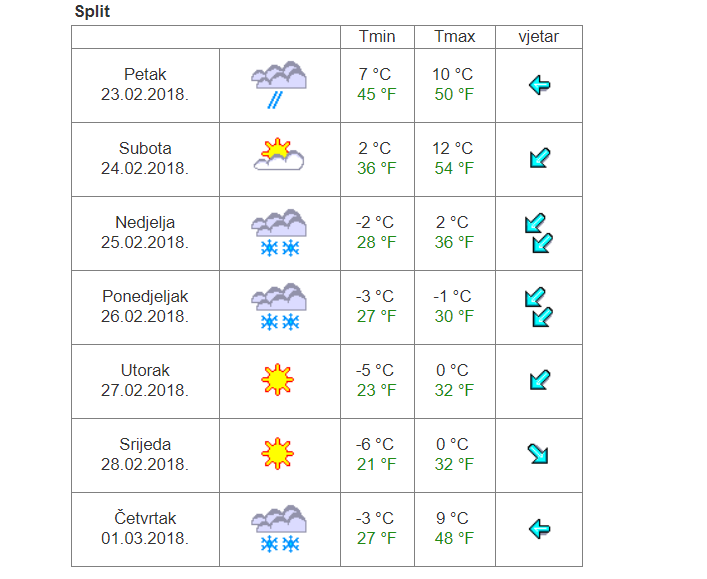Screen dimensions: 707x579
Task: Click the southeast wind arrow for Srijeda
Action: coord(538,454)
